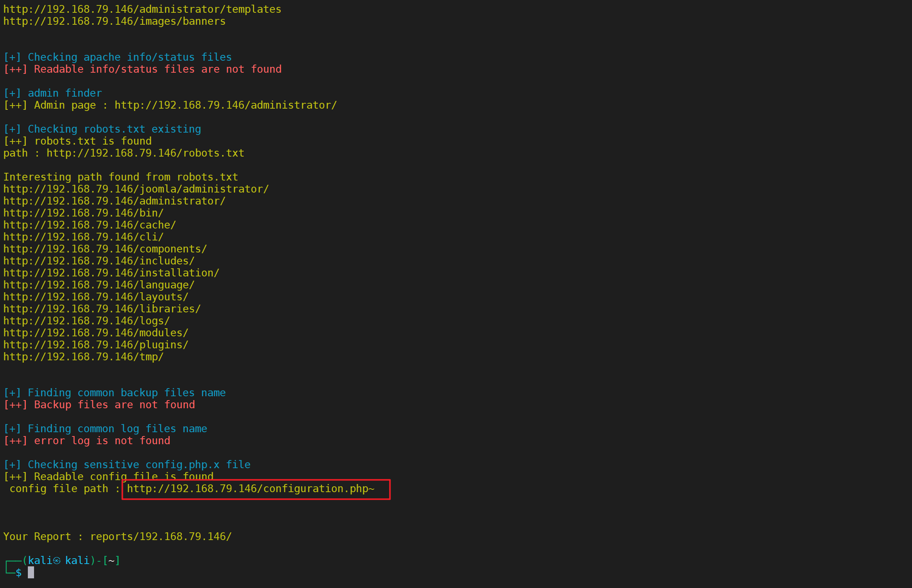Click the joomla/administrator/ URL

(136, 189)
